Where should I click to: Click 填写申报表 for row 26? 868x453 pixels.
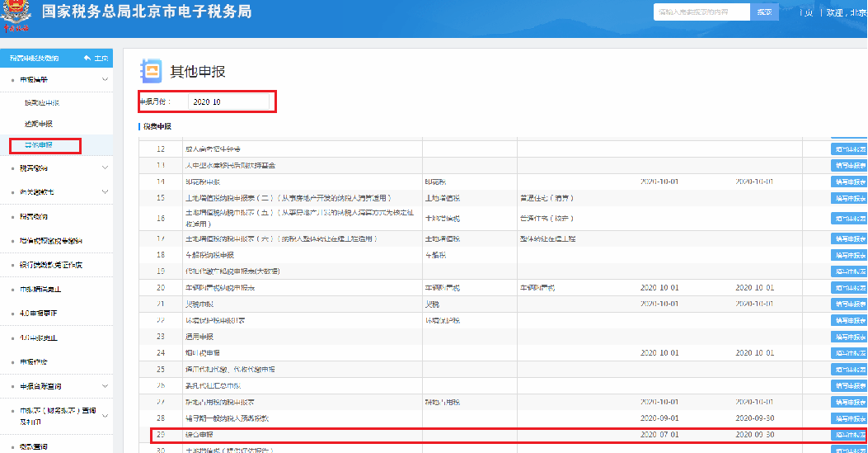click(x=851, y=385)
